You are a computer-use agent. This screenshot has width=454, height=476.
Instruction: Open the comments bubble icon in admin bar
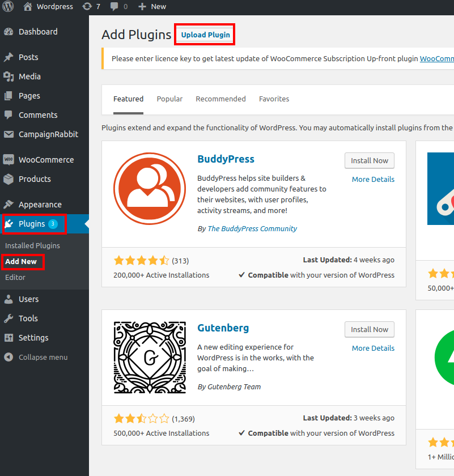pos(114,7)
